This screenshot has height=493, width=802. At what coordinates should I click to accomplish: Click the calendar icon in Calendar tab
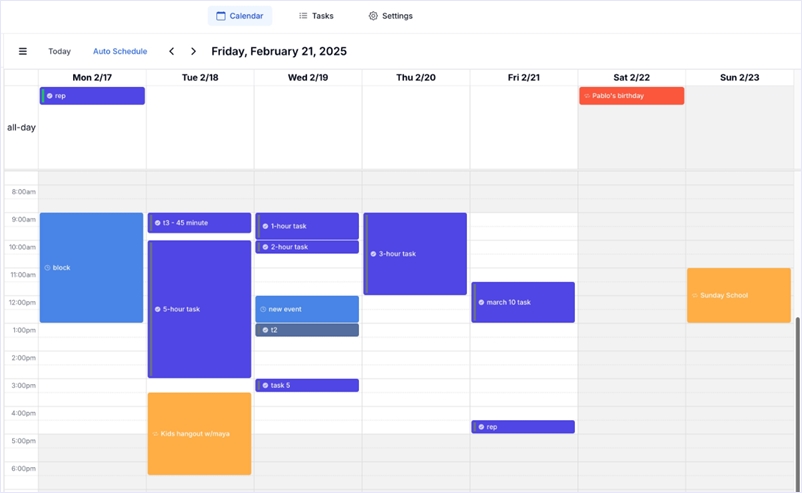tap(221, 16)
